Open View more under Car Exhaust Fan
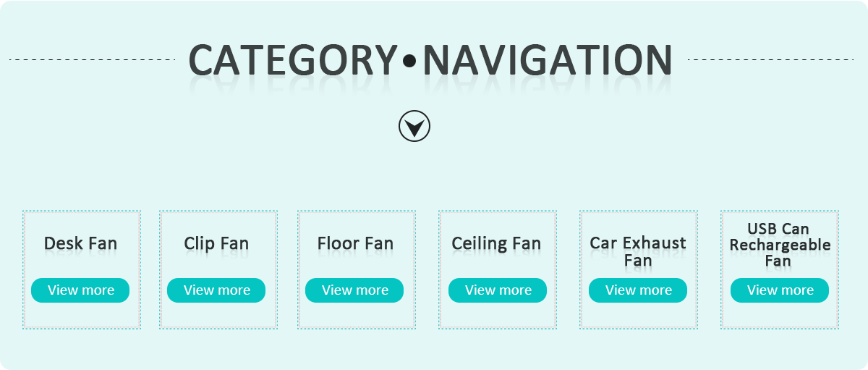The image size is (868, 370). (x=638, y=290)
